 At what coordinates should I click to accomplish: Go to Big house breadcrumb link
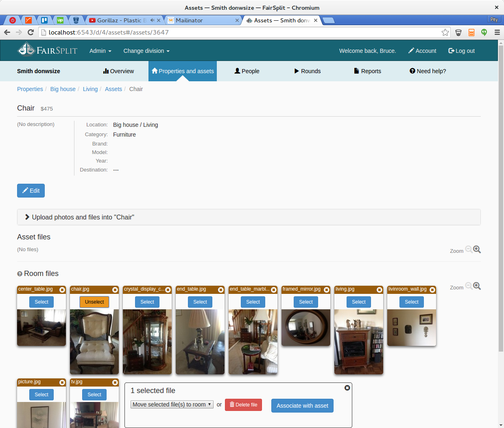tap(63, 89)
